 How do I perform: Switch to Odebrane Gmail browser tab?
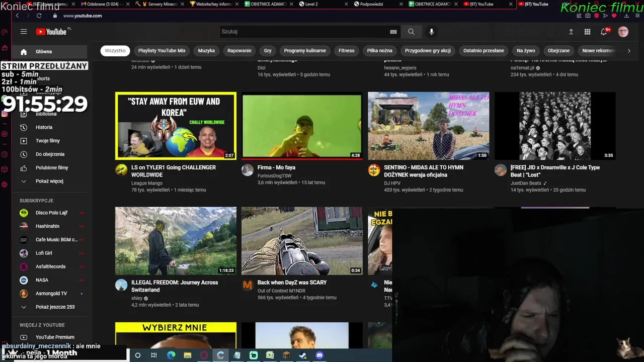(105, 4)
